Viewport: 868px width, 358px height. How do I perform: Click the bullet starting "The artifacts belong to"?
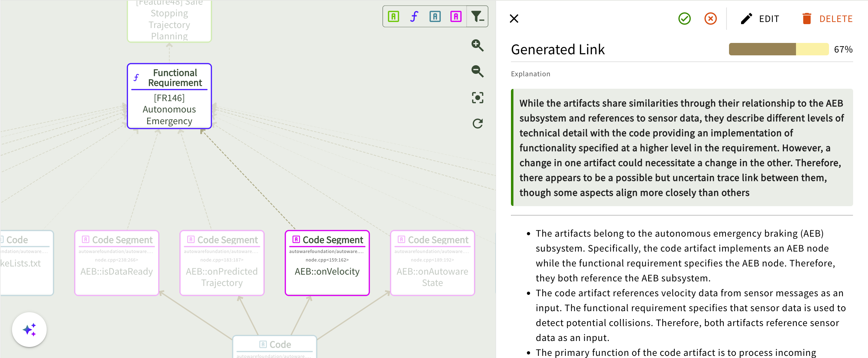pyautogui.click(x=685, y=255)
